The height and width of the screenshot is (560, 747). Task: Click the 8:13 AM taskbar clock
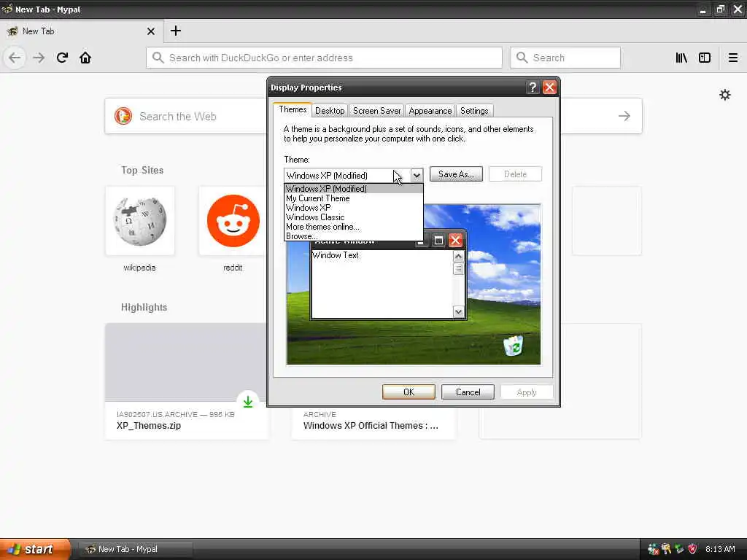click(x=720, y=549)
